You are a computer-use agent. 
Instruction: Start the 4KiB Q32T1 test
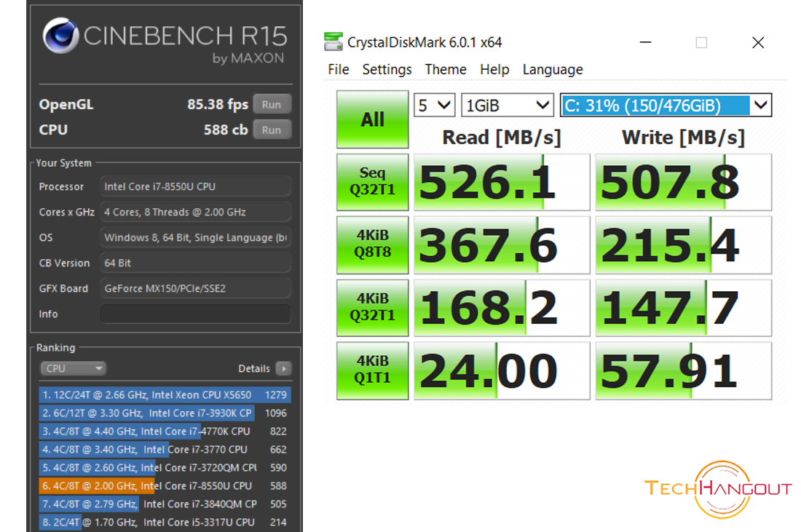pos(372,307)
